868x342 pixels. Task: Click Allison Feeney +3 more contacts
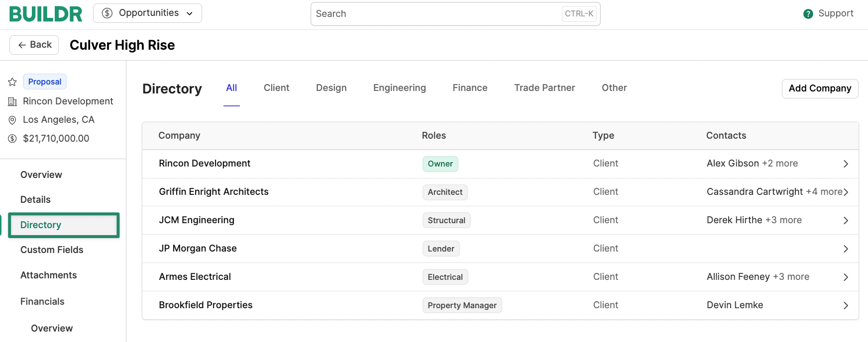[x=758, y=277]
